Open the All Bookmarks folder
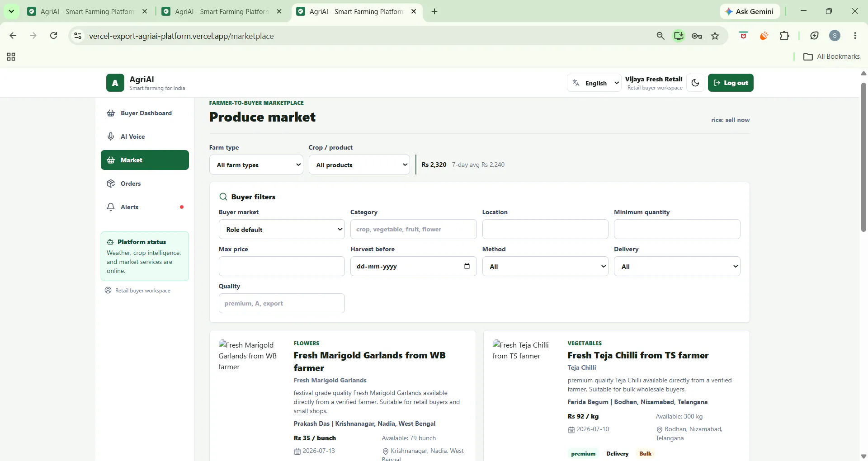This screenshot has height=461, width=868. pyautogui.click(x=831, y=56)
